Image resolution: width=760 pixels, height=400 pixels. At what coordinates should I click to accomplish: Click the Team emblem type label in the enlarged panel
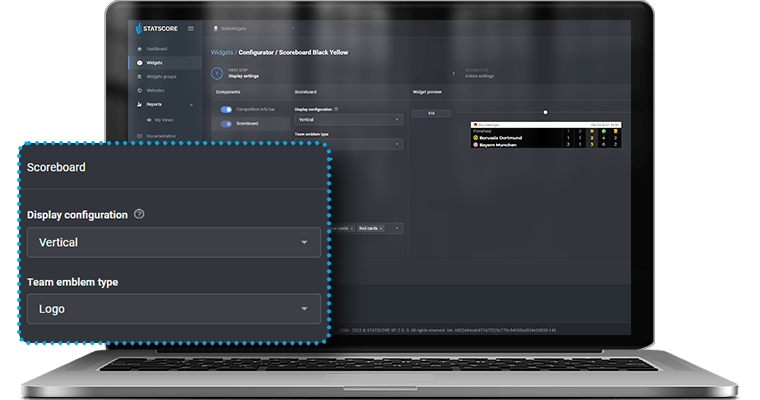pos(73,282)
